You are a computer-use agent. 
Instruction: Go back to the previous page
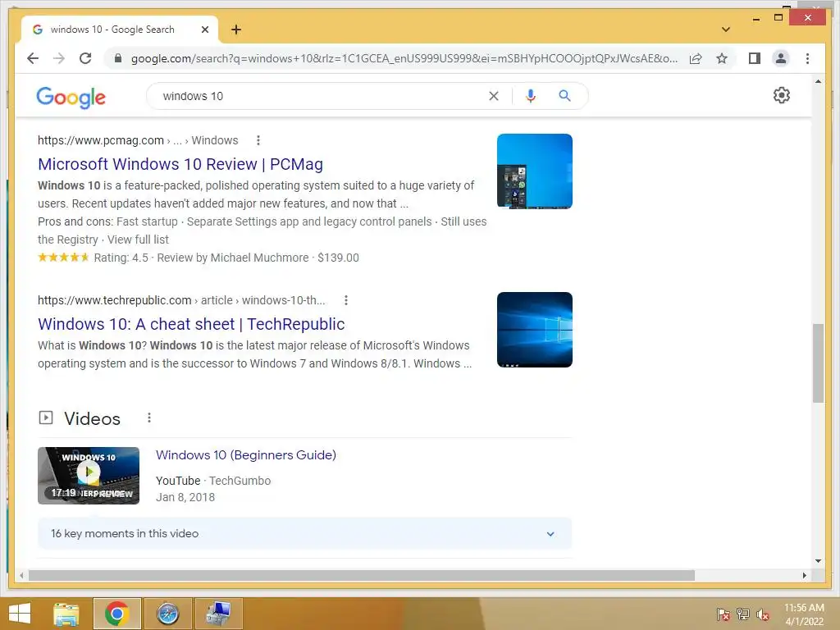click(x=33, y=58)
